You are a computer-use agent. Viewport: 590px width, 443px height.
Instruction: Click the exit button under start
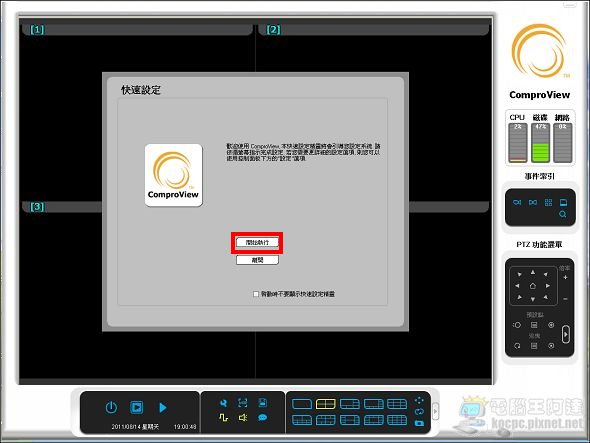[x=257, y=260]
